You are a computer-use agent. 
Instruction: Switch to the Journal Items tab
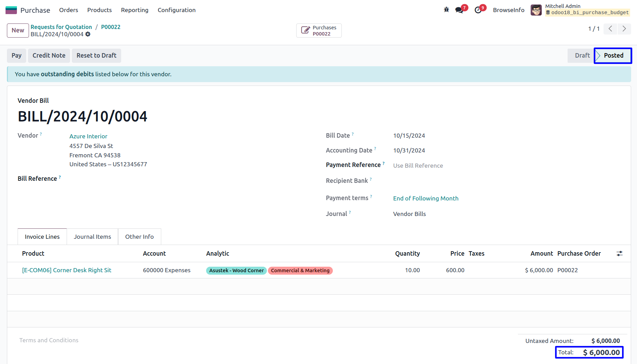click(x=92, y=237)
